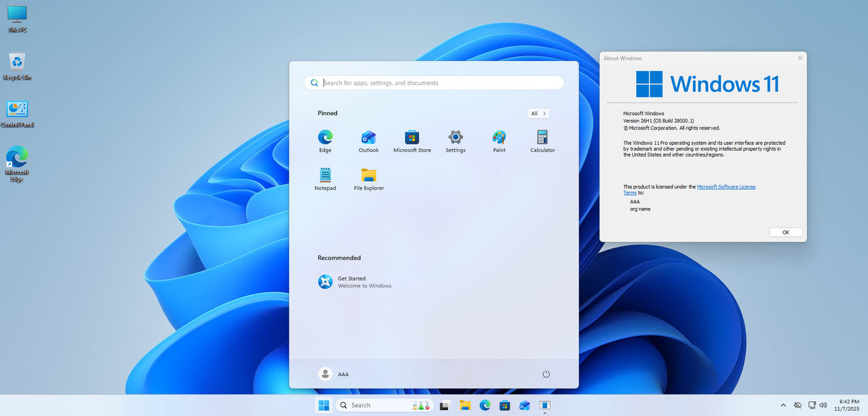
Task: Click the Start button on taskbar
Action: click(324, 405)
